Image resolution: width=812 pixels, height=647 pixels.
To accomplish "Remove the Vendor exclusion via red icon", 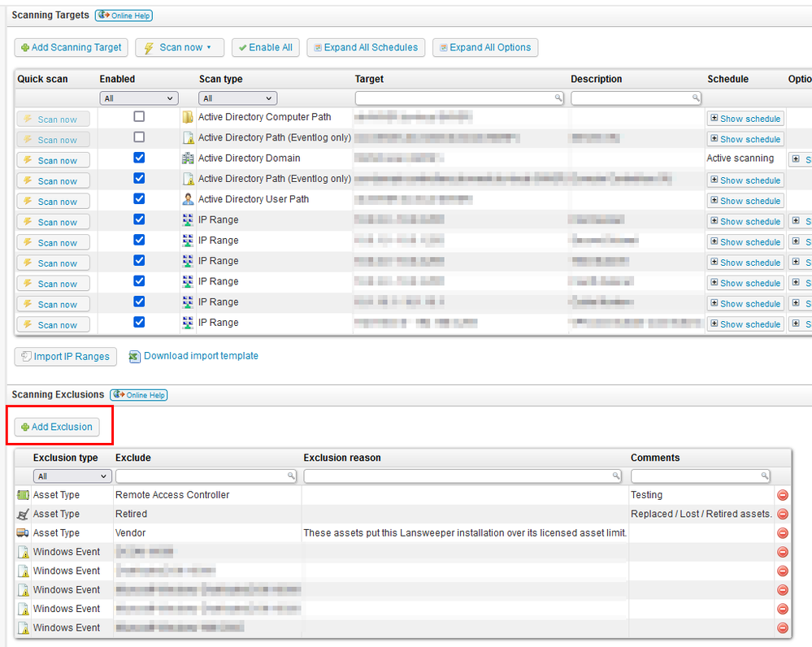I will pos(783,533).
